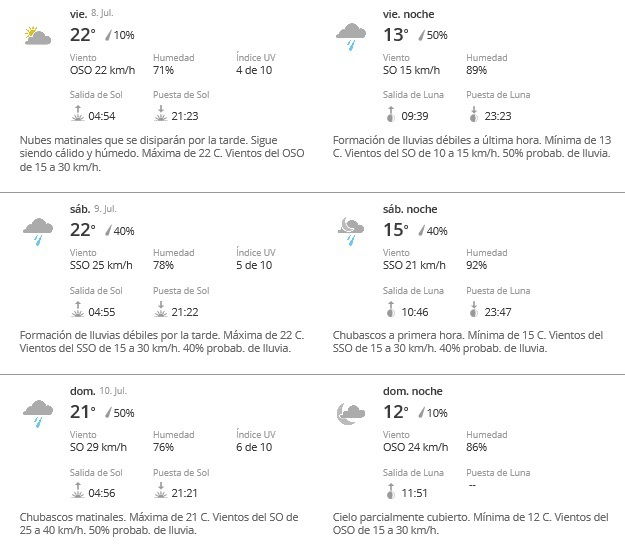Screen dimensions: 625x549
Task: Click Sunday's wind value SO 29 km/h
Action: coord(98,447)
